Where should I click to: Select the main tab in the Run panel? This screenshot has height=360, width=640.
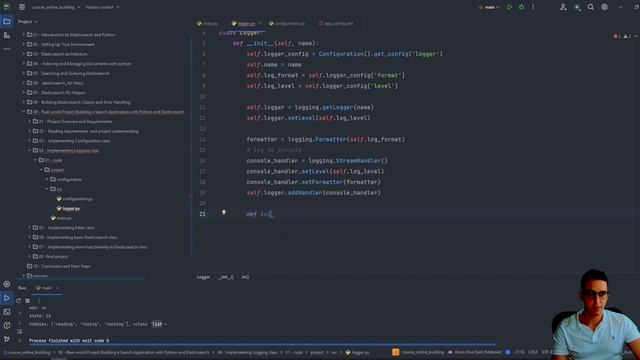[x=44, y=288]
